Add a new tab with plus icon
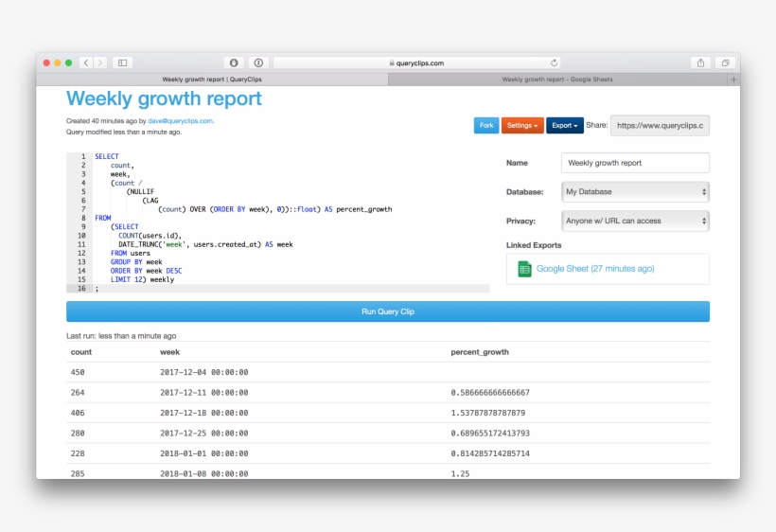 733,80
